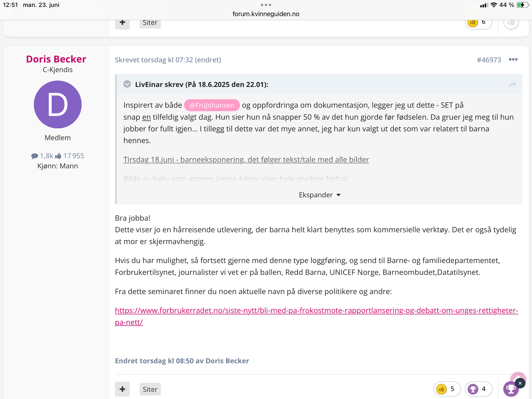The height and width of the screenshot is (399, 532).
Task: Toggle multi-quote plus on previous post
Action: [x=122, y=23]
